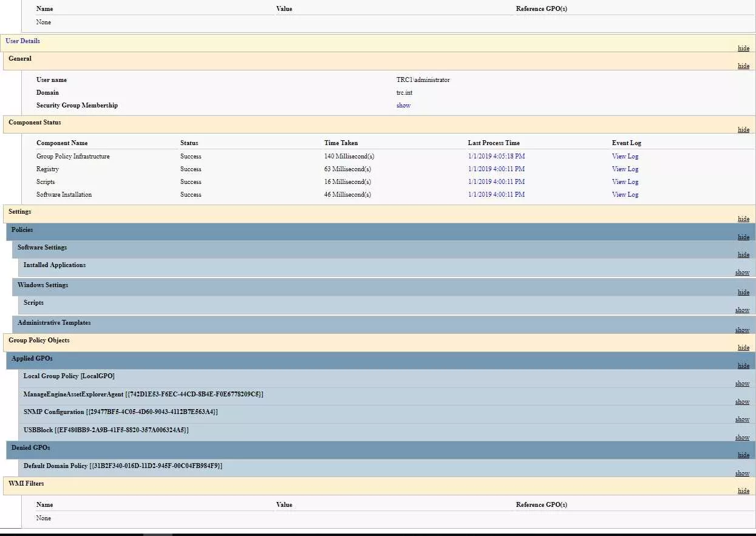Show the Scripts section under Windows Settings
Viewport: 756px width, 536px height.
[742, 310]
